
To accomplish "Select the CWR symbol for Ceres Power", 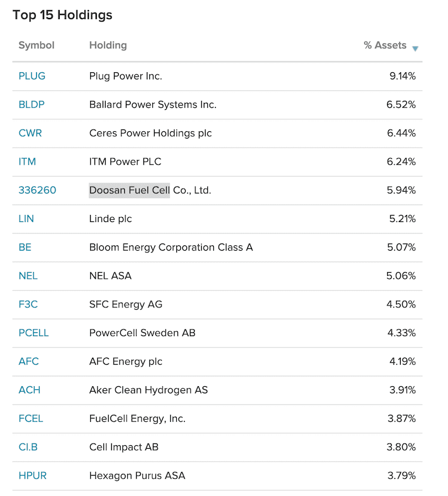I will 30,133.
